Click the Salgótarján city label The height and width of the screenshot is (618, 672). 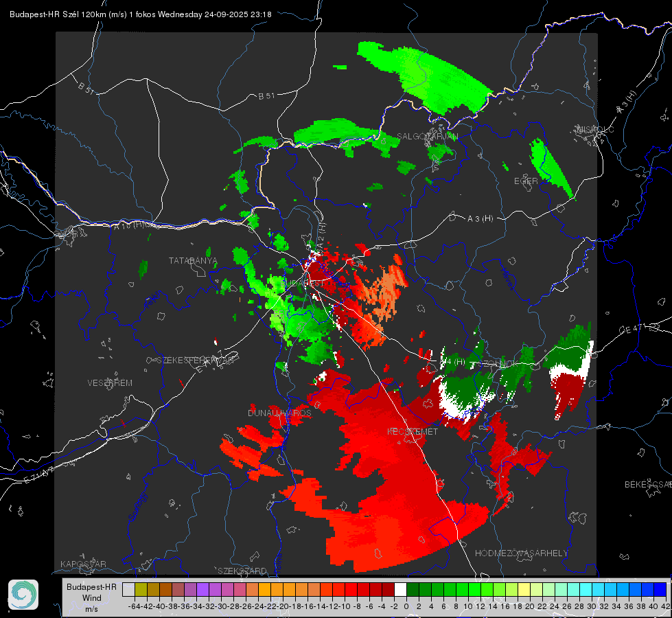point(427,137)
